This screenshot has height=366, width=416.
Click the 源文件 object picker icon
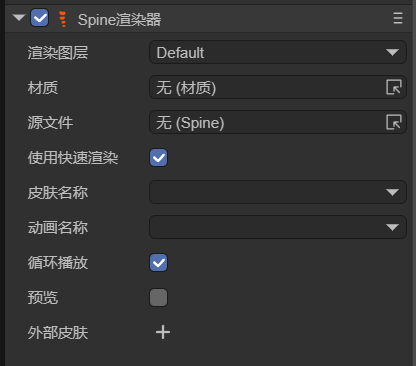coord(394,122)
